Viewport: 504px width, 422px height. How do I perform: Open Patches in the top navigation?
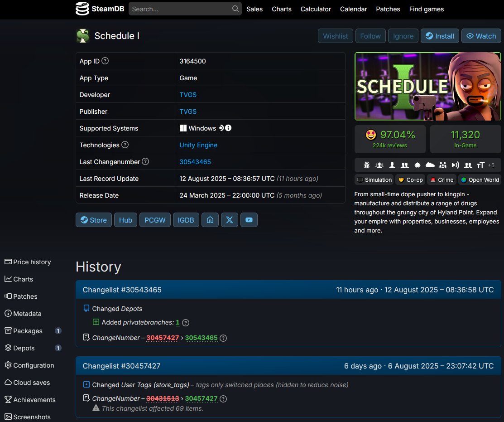[x=388, y=9]
